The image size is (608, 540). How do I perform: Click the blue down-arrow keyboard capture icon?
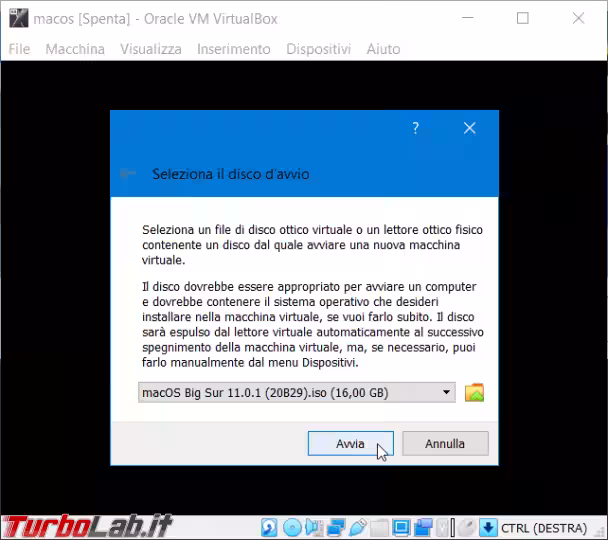pyautogui.click(x=488, y=527)
